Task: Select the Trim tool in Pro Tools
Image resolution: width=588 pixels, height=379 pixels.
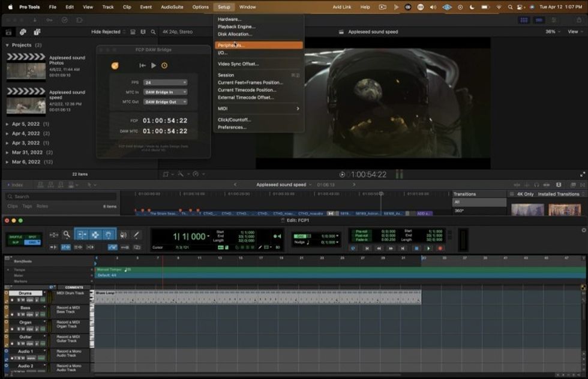Action: click(x=82, y=234)
